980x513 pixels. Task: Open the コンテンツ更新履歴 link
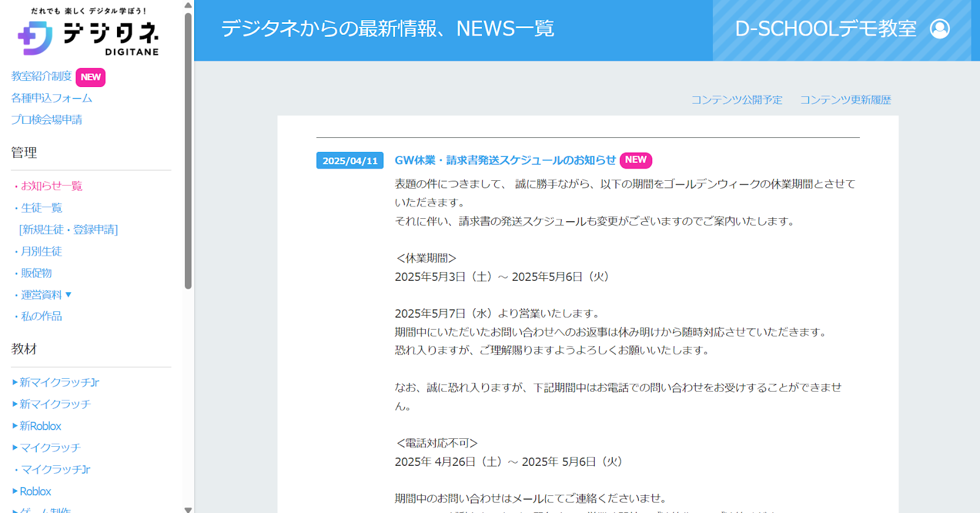(845, 100)
